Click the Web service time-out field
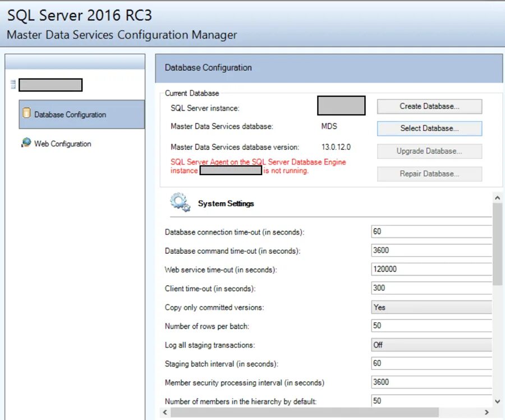The height and width of the screenshot is (420, 505). tap(431, 269)
